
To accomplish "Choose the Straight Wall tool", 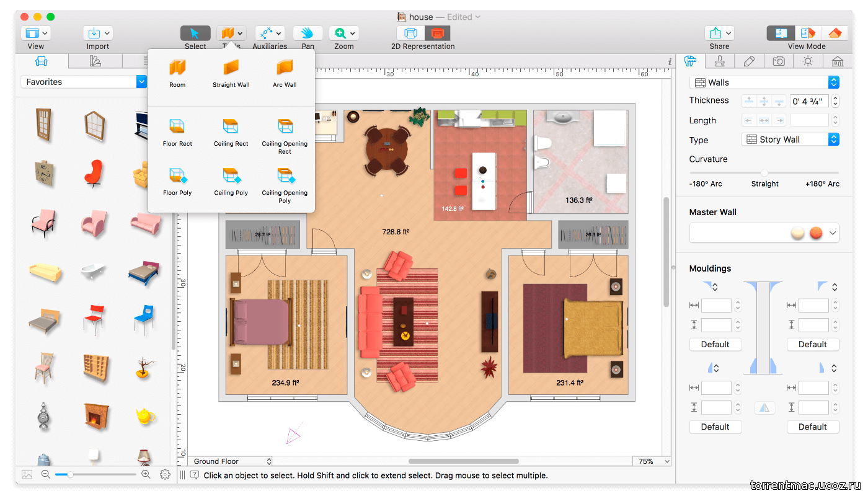I will click(231, 73).
